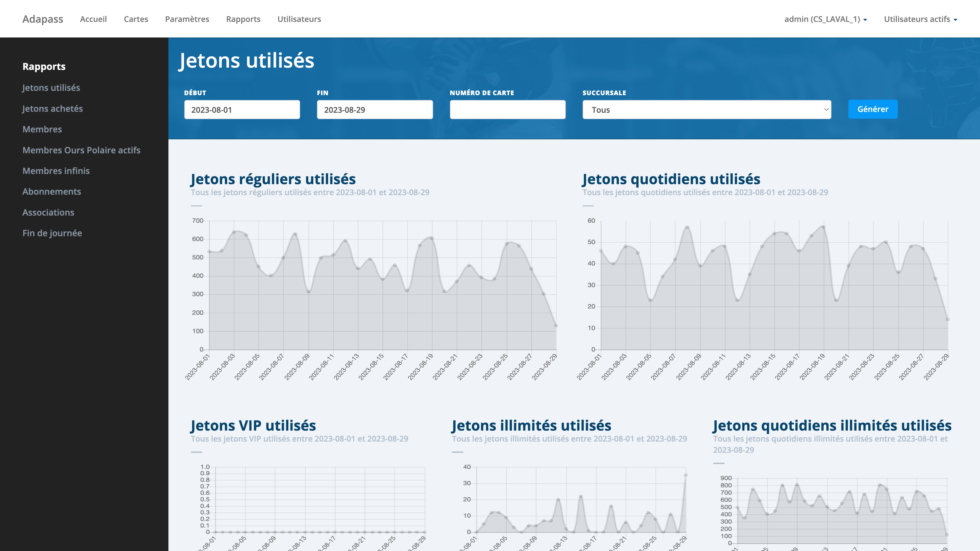The image size is (980, 551).
Task: Select the Abonnements report
Action: (52, 191)
